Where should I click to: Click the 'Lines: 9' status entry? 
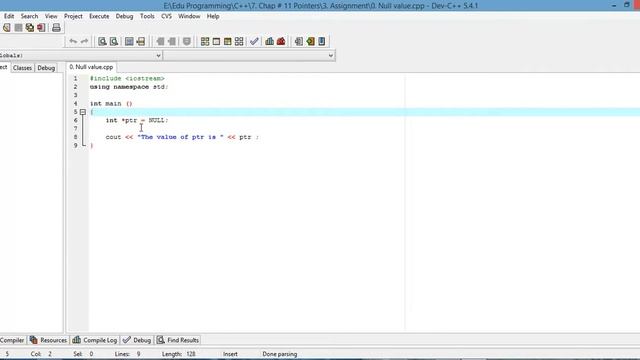(x=127, y=354)
